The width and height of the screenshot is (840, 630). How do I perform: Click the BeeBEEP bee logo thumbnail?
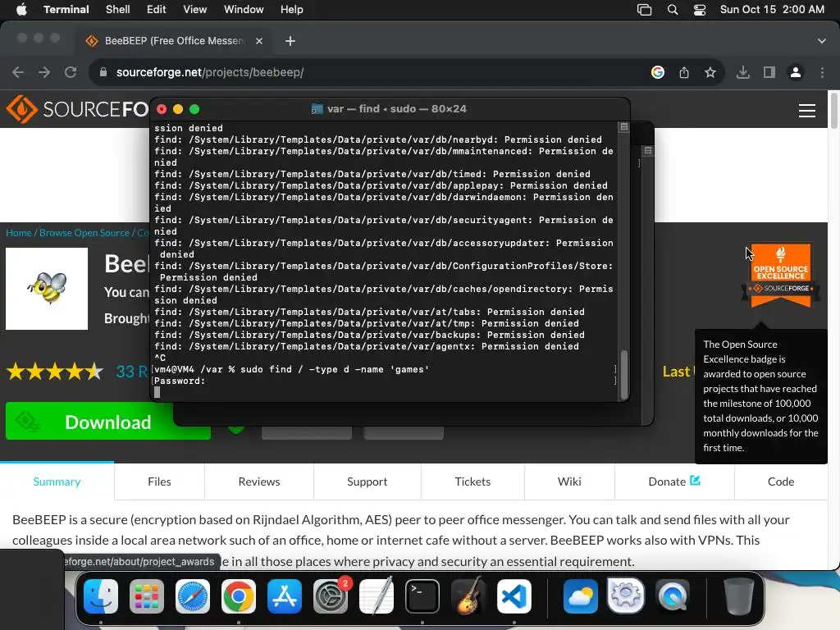coord(47,288)
